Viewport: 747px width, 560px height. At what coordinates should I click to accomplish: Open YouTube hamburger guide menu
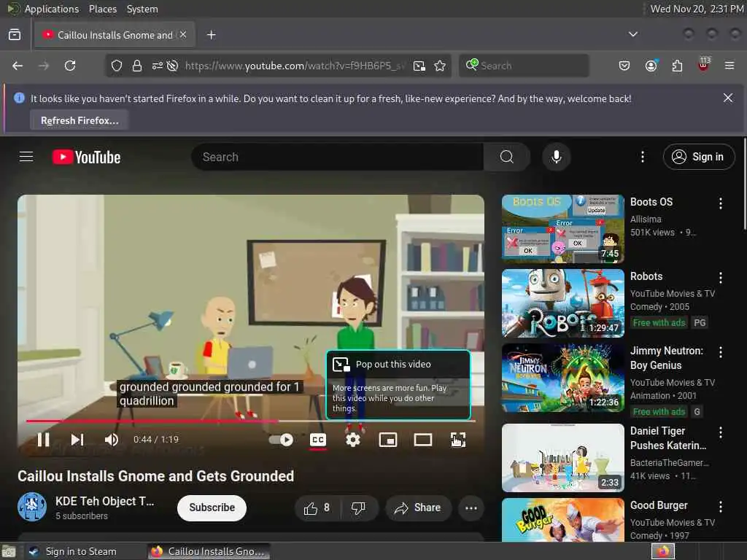[x=26, y=157]
